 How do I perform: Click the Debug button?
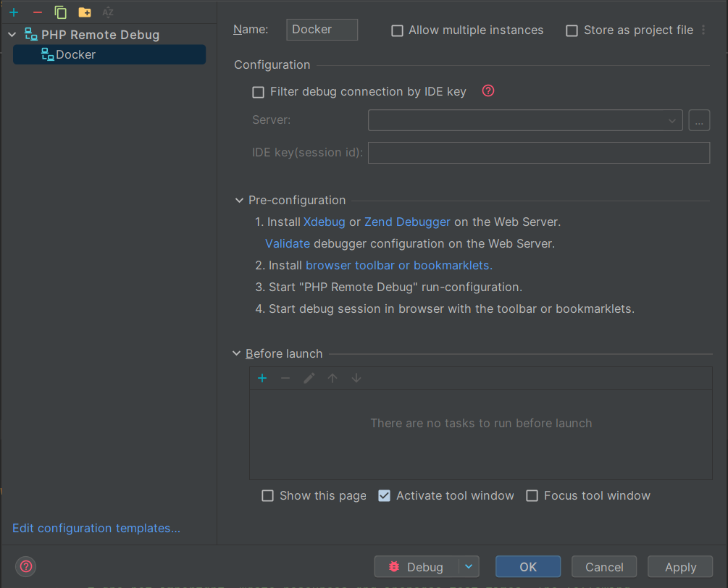coord(417,567)
